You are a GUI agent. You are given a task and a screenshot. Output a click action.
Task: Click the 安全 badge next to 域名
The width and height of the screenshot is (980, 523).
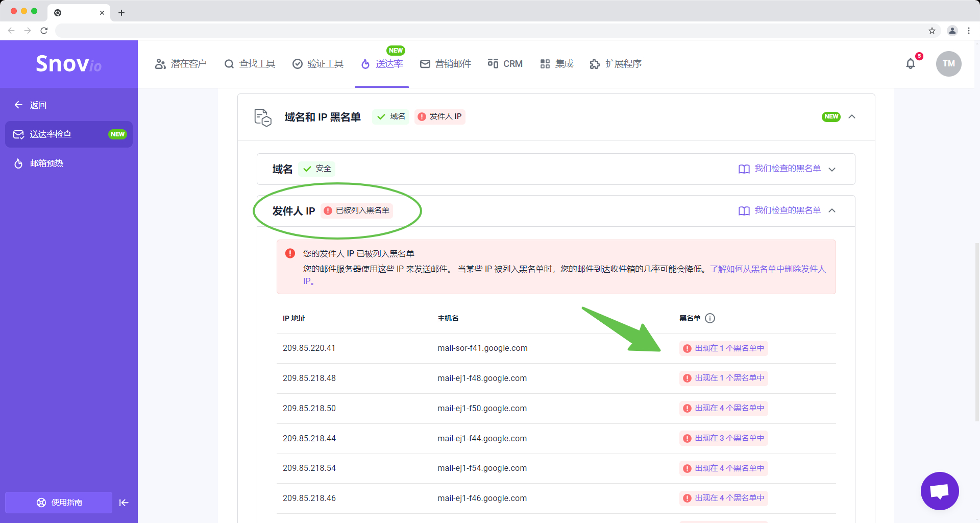click(317, 169)
